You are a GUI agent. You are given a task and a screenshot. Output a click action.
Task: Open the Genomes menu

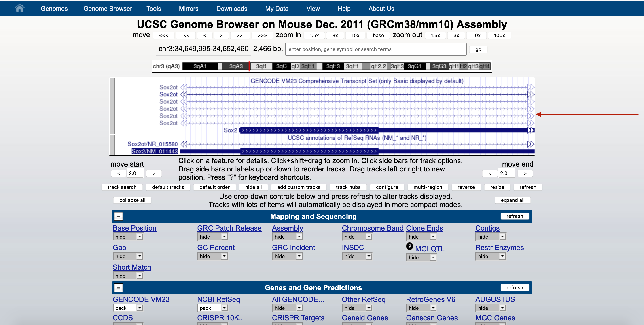tap(54, 9)
